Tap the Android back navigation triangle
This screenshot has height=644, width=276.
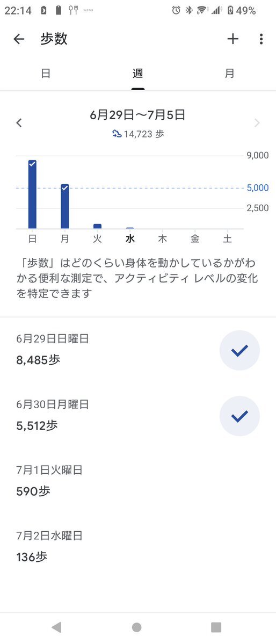(57, 627)
